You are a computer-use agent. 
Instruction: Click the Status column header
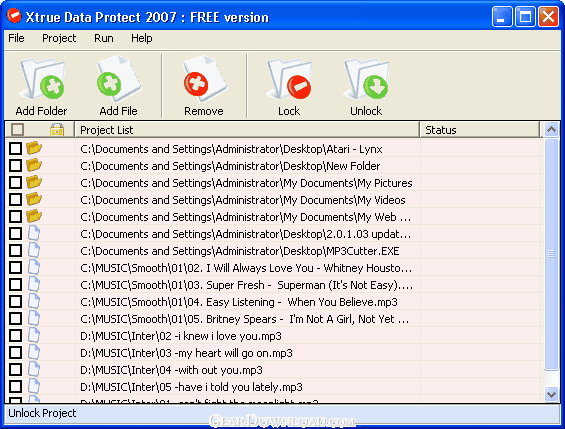pyautogui.click(x=480, y=129)
